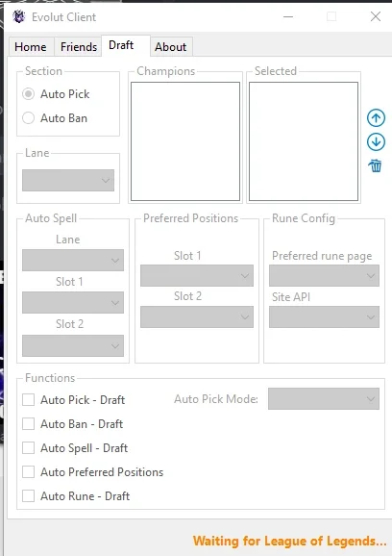Enable Auto Pick - Draft checkbox
This screenshot has width=392, height=556.
[x=28, y=399]
